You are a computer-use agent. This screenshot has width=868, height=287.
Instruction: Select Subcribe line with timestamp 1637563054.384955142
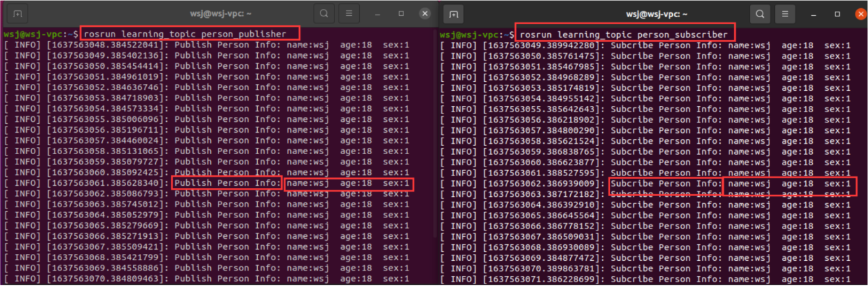tap(645, 99)
